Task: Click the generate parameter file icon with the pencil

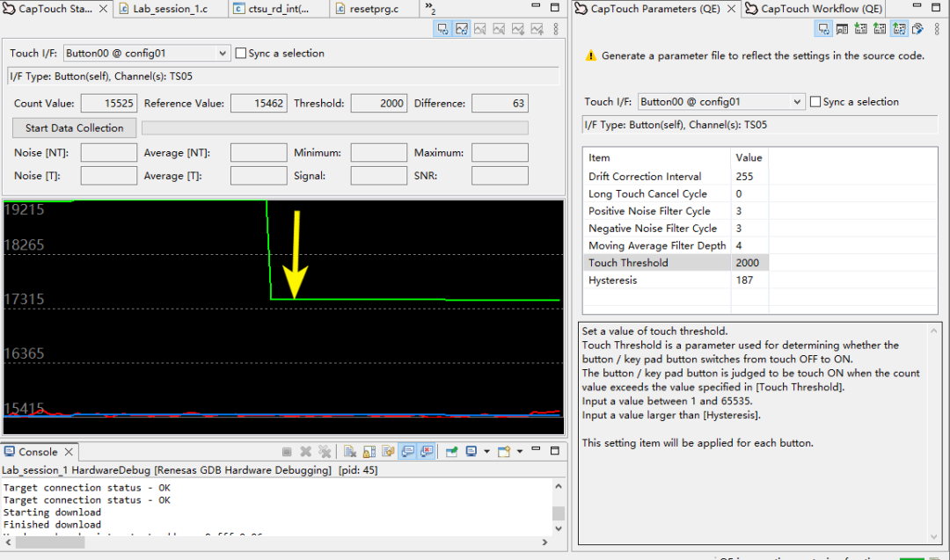Action: (x=917, y=29)
